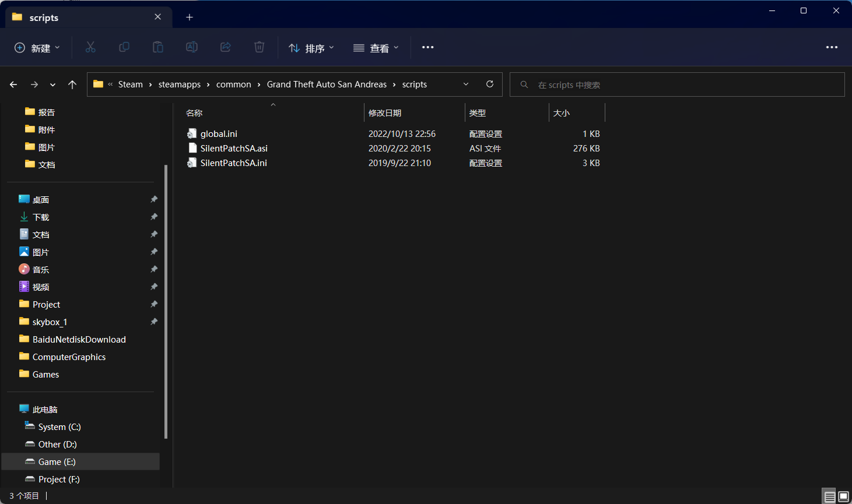Open the toolbar See more ellipsis
Image resolution: width=852 pixels, height=504 pixels.
[x=428, y=47]
